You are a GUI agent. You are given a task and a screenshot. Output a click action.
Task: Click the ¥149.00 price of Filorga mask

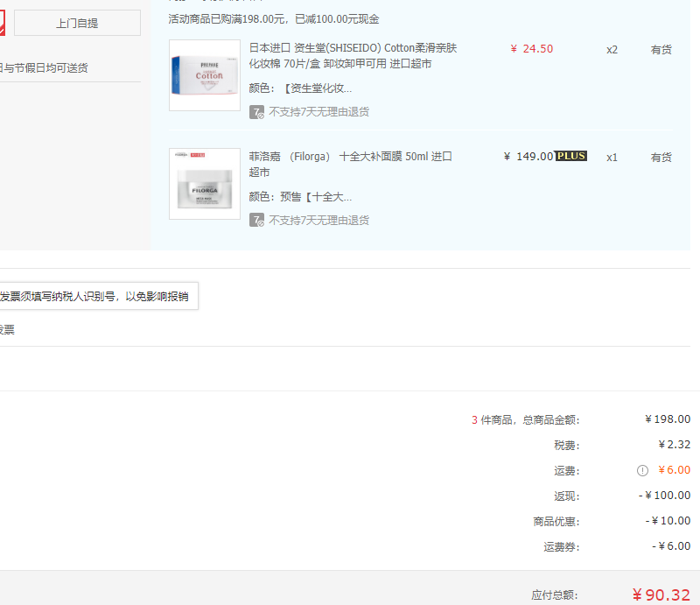(528, 157)
